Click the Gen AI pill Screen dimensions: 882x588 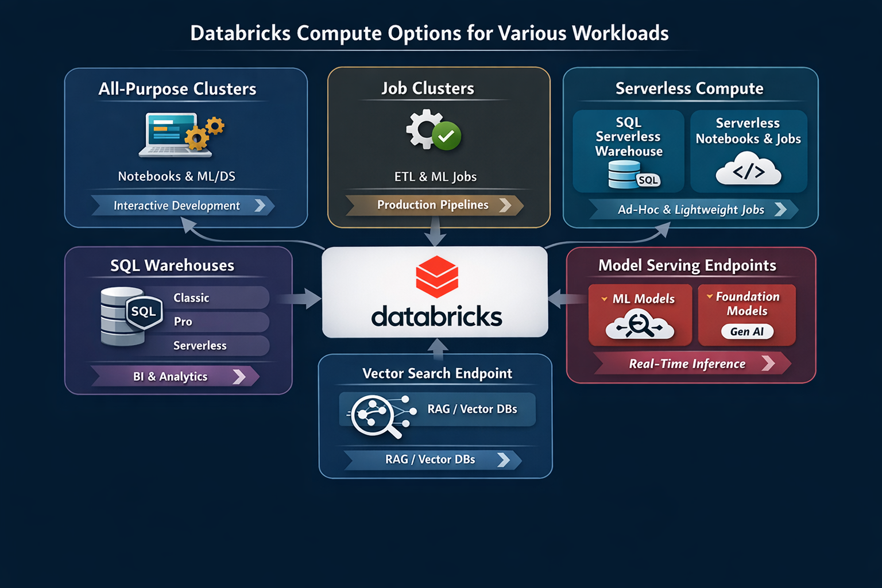[747, 331]
